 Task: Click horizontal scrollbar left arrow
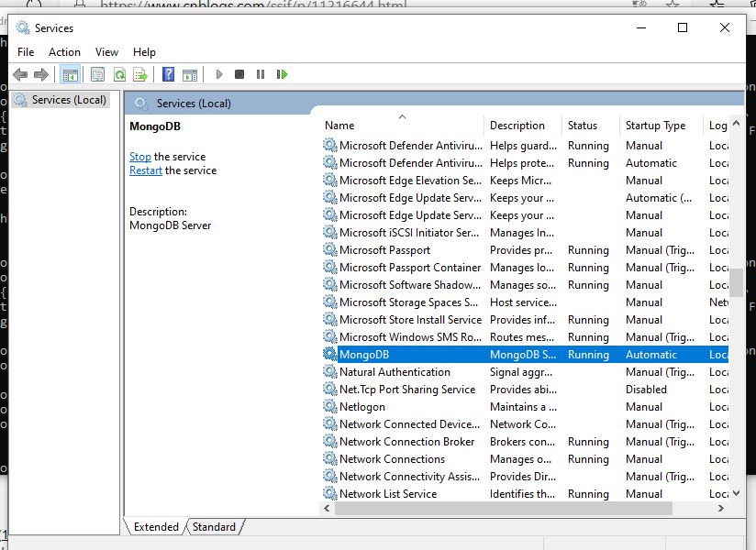coord(327,508)
